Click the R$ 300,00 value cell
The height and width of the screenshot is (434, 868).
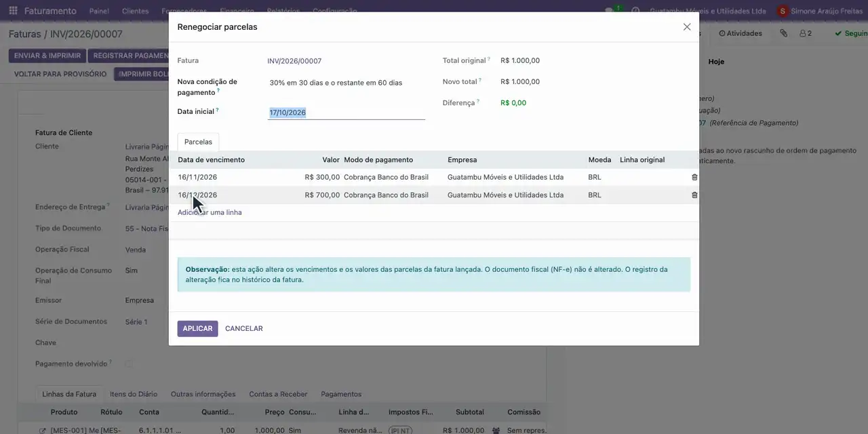coord(322,177)
